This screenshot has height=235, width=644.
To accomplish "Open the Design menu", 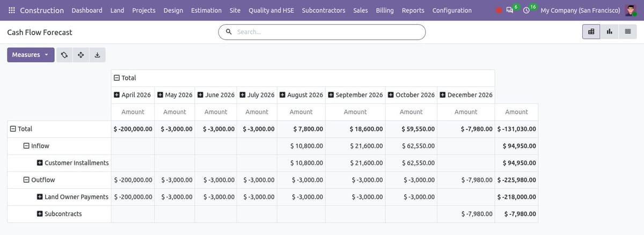I will (x=173, y=10).
